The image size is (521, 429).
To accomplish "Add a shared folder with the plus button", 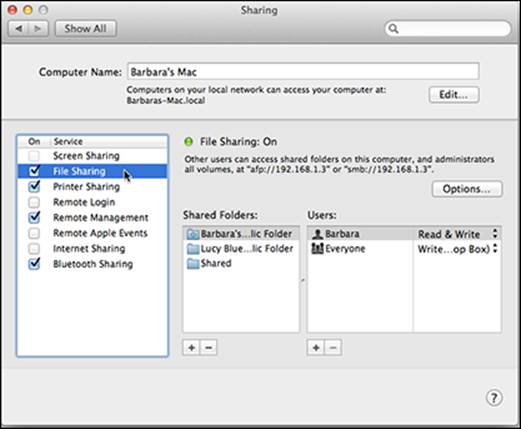I will pos(191,348).
